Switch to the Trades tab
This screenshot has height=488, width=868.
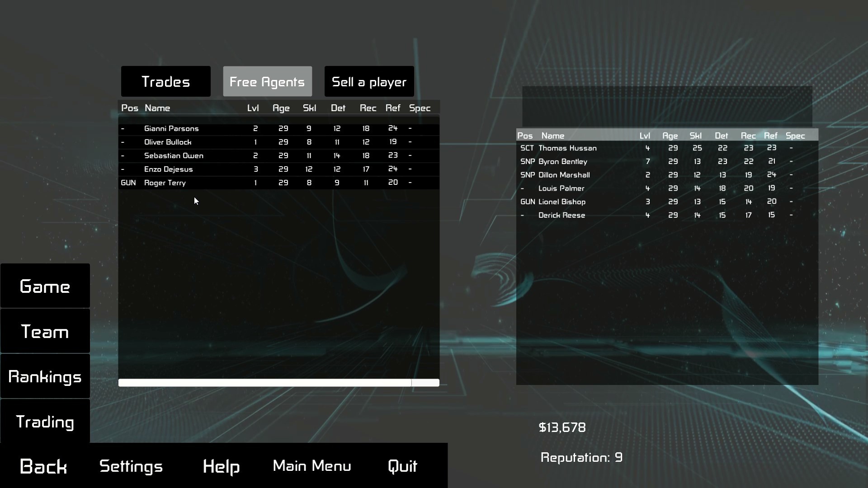click(x=165, y=81)
